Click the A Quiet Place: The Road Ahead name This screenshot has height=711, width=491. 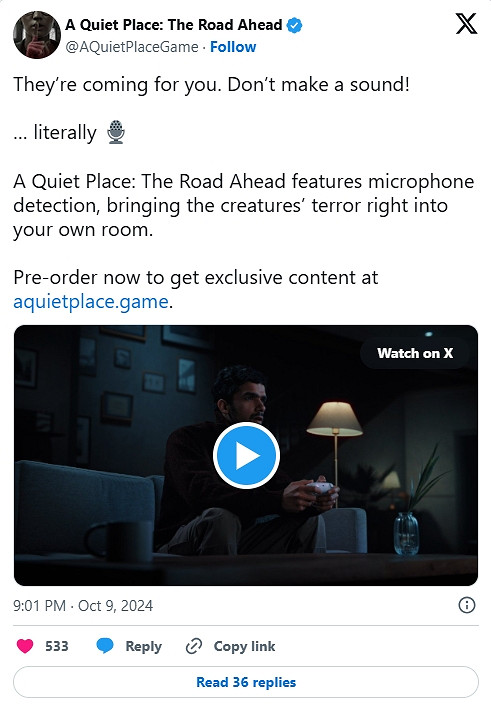coord(174,24)
